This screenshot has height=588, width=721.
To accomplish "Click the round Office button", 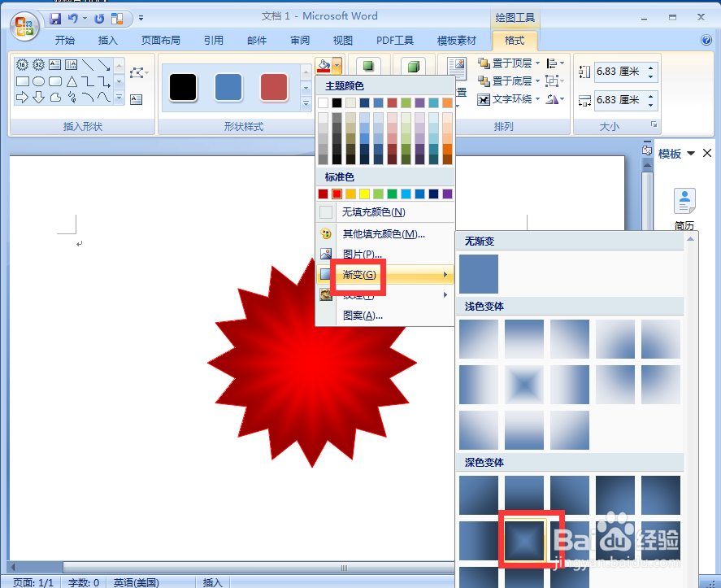I will [24, 26].
